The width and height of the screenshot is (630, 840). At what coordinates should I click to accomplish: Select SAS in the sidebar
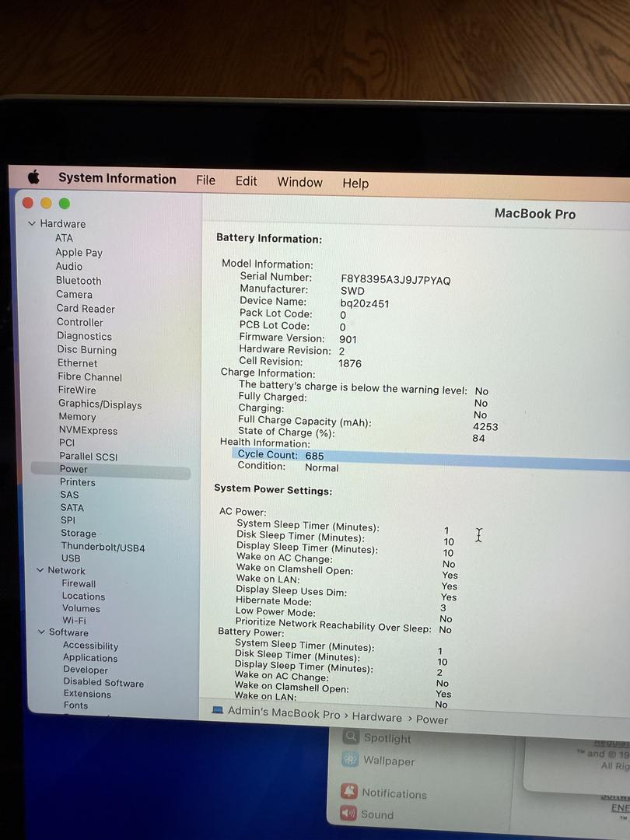(x=70, y=495)
